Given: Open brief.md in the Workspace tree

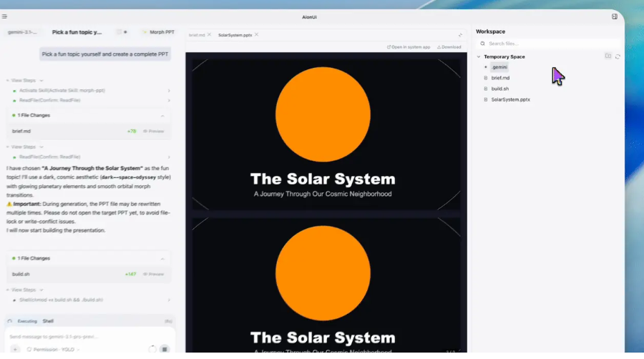Looking at the screenshot, I should 500,78.
